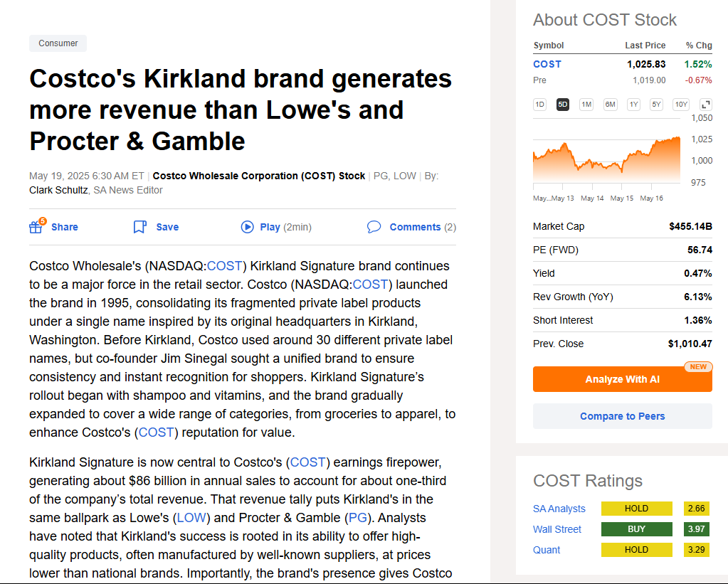Click the gift Share icon
This screenshot has height=584, width=728.
pyautogui.click(x=37, y=226)
